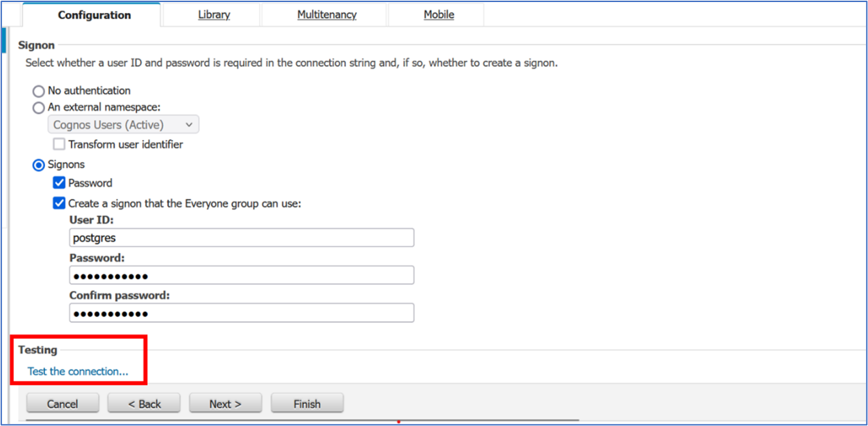This screenshot has width=868, height=426.
Task: Uncheck the Password checkbox under Signons
Action: click(x=59, y=183)
